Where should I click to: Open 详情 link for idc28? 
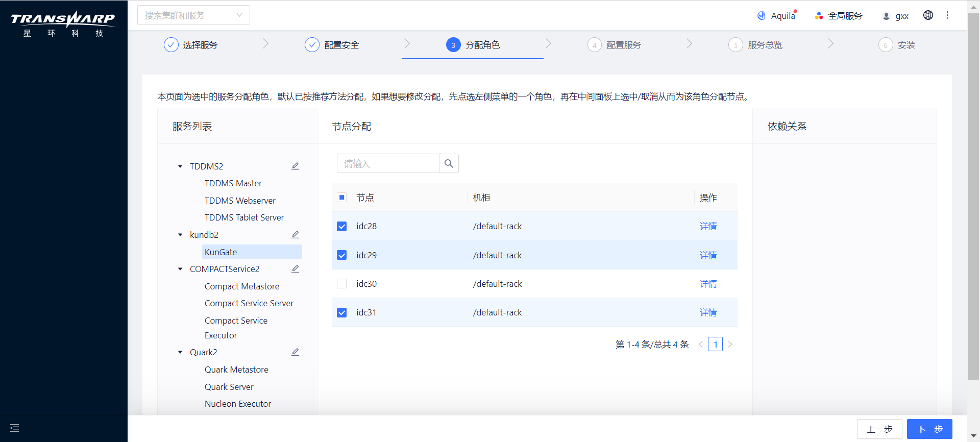tap(708, 226)
